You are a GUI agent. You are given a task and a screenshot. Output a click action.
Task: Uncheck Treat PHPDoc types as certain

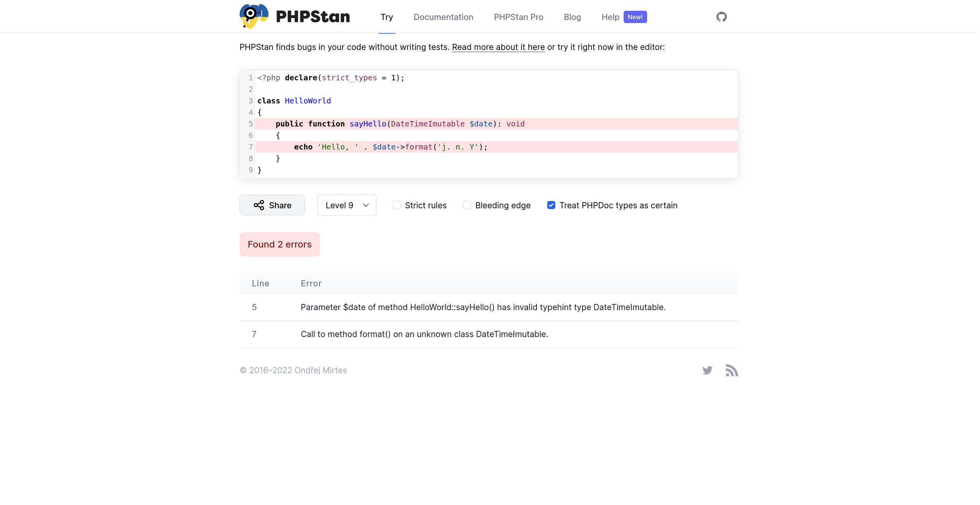tap(551, 205)
